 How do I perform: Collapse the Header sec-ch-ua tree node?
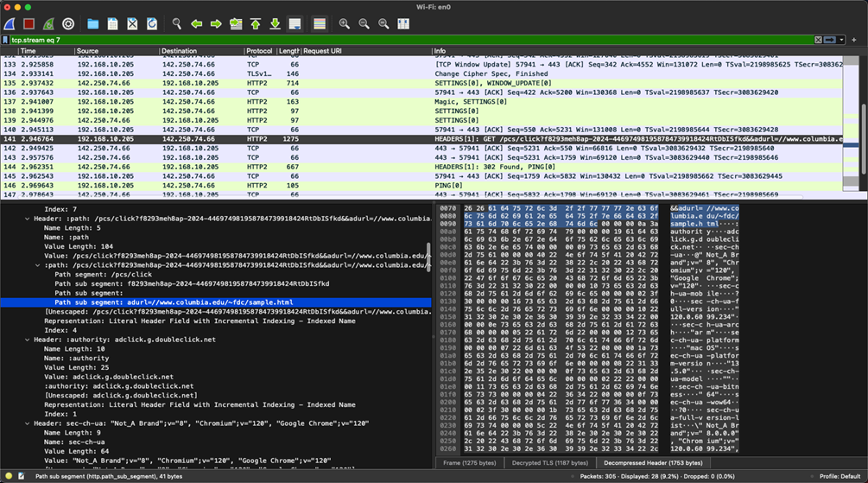tap(28, 423)
